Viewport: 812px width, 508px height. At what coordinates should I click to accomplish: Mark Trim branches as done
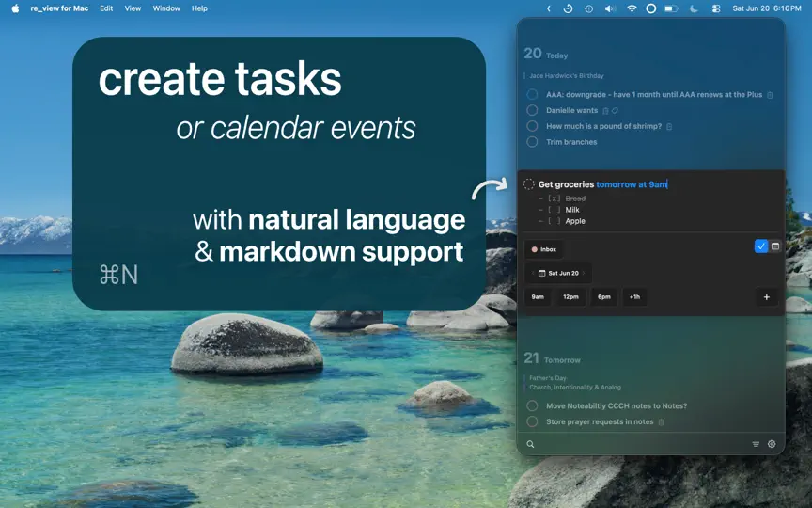coord(532,141)
